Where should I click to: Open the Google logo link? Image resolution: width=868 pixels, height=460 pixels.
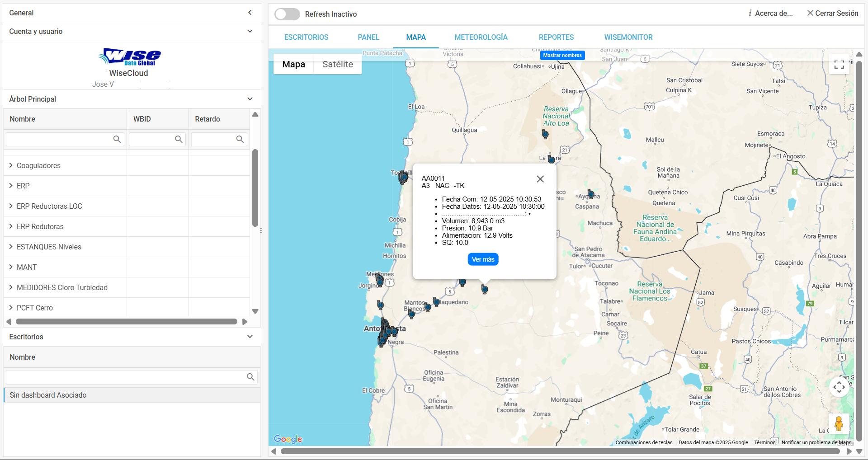[288, 439]
